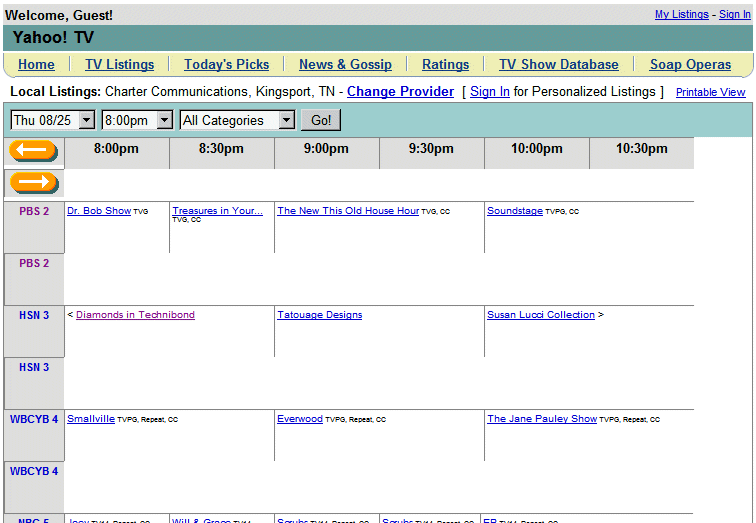Open the Printable View link

pos(711,92)
